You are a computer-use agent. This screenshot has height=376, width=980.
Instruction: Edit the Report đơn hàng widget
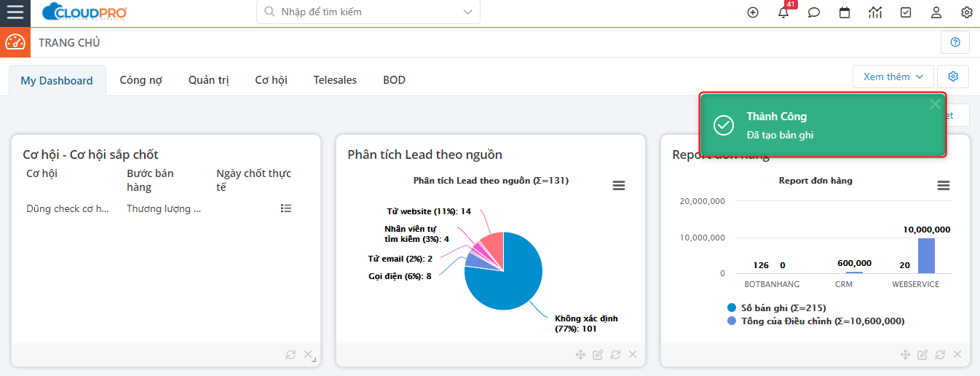[x=922, y=355]
